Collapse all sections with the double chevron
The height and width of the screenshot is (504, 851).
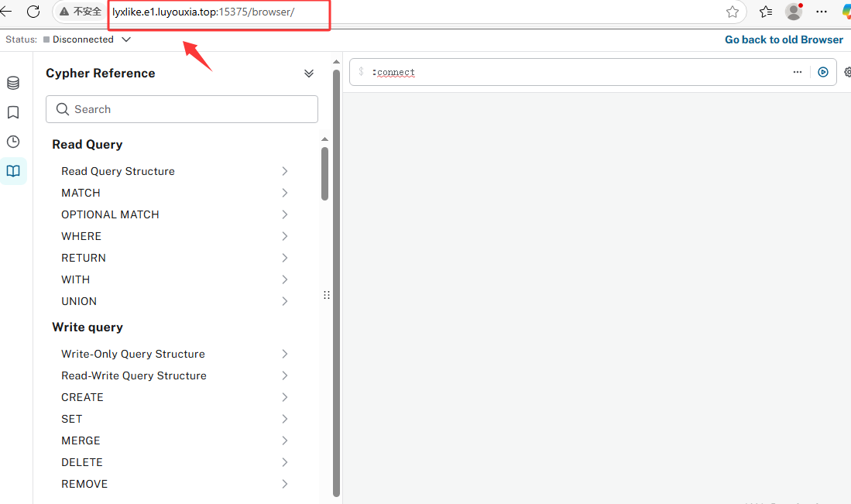(309, 74)
